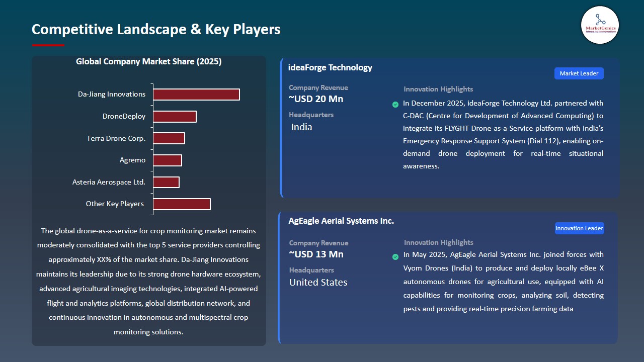Select the Other Key Players bar
644x362 pixels.
(x=182, y=204)
